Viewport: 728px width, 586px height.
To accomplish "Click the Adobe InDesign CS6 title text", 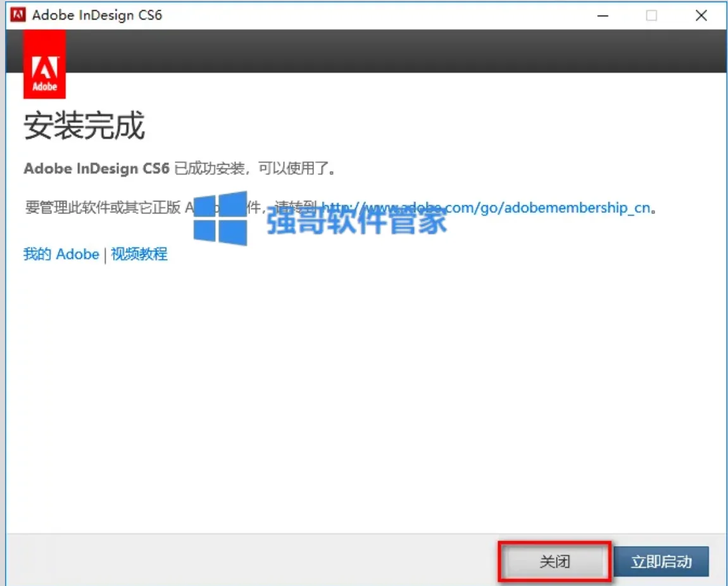I will click(x=97, y=15).
